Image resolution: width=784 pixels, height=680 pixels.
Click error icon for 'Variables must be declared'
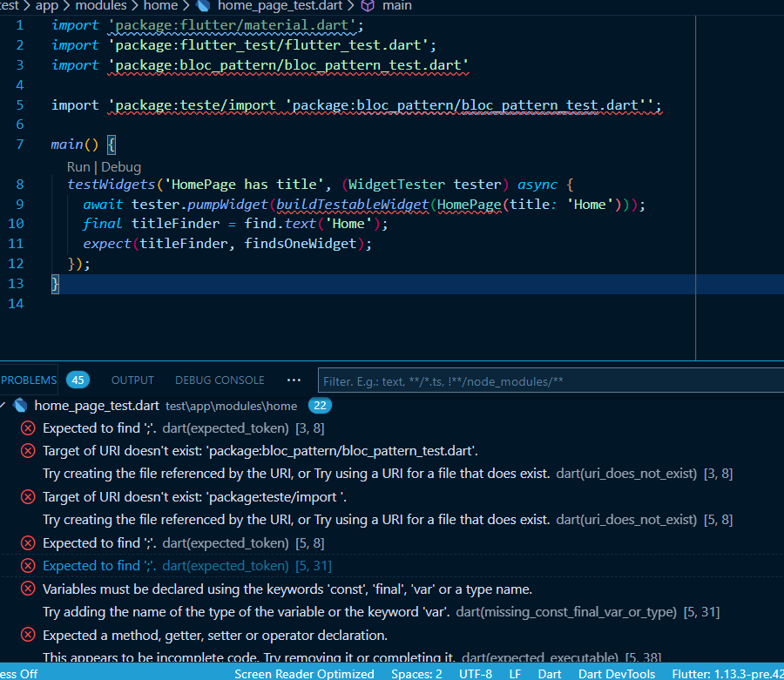click(x=28, y=589)
